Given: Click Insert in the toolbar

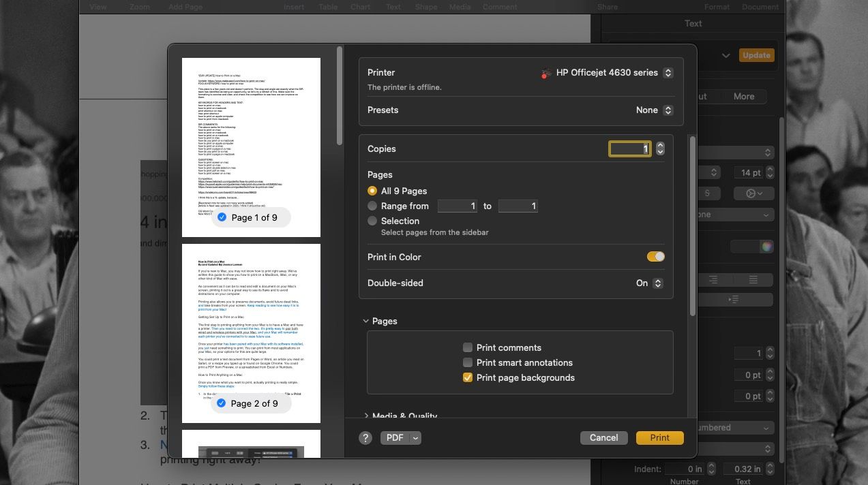Looking at the screenshot, I should click(x=294, y=7).
